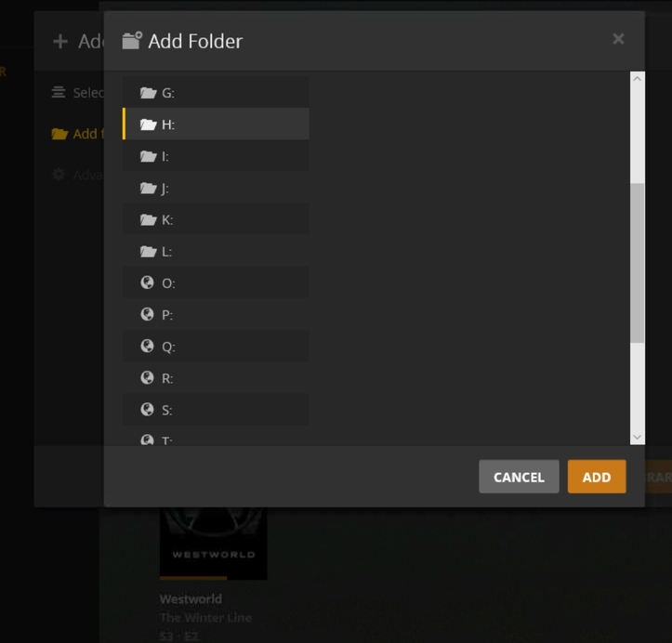Screen dimensions: 672x643
Task: Select the G: drive label
Action: (x=168, y=93)
